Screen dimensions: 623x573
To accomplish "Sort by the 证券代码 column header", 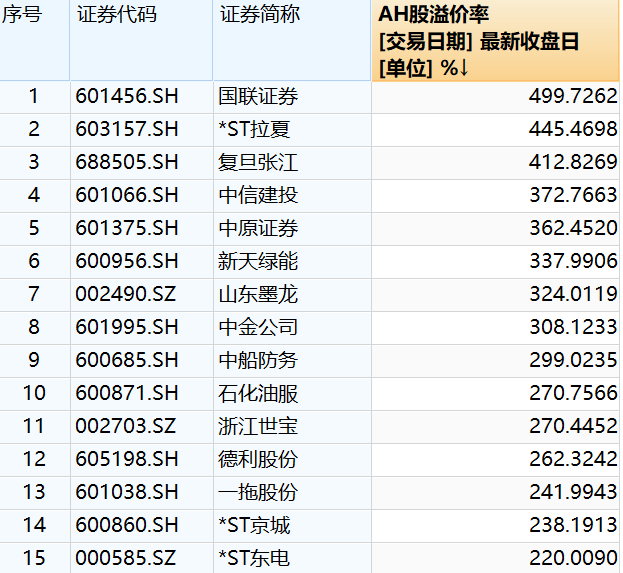I will (116, 15).
